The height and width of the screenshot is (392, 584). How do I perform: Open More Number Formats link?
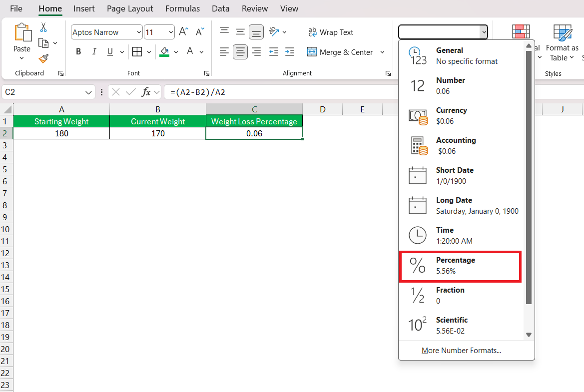(461, 351)
